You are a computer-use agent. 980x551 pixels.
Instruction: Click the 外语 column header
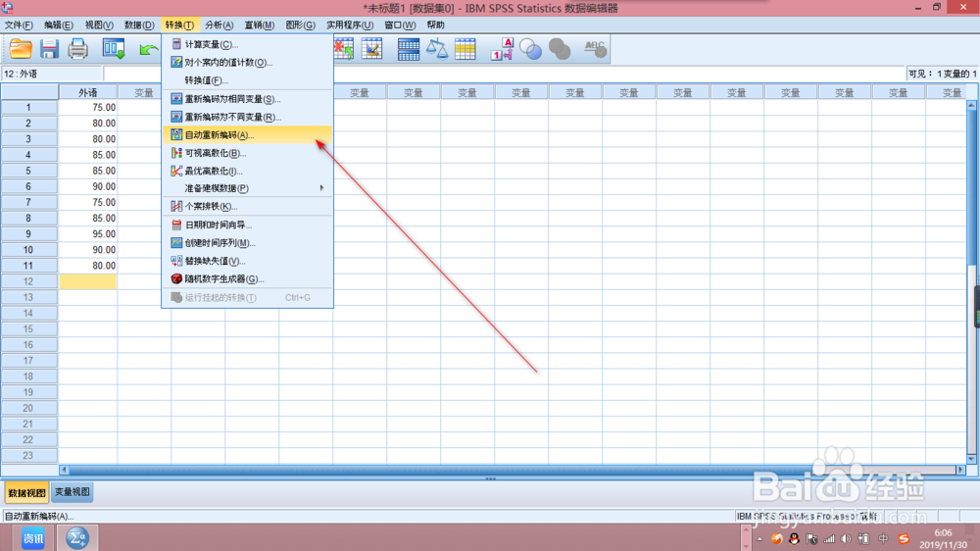coord(87,92)
